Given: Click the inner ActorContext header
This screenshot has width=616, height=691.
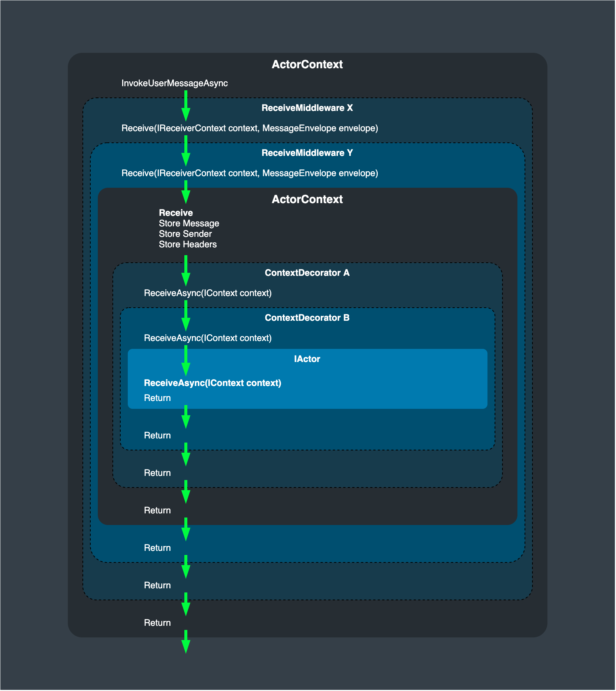Looking at the screenshot, I should pyautogui.click(x=307, y=199).
